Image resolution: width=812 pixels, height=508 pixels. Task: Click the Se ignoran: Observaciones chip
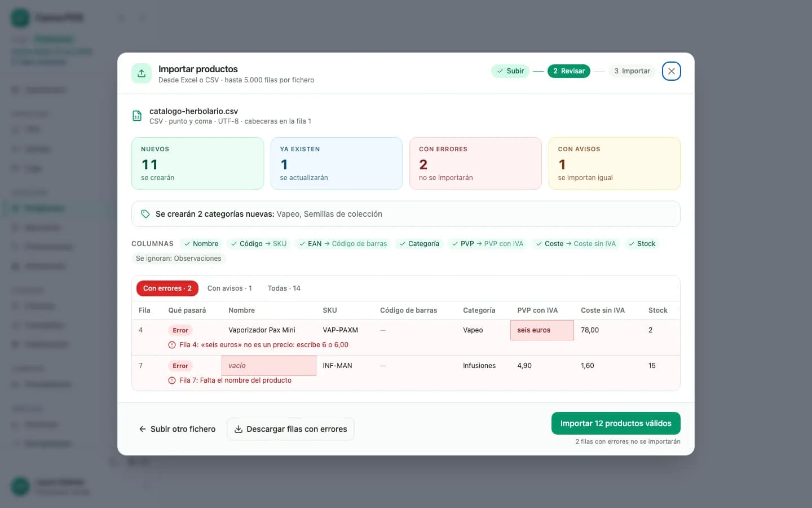179,259
